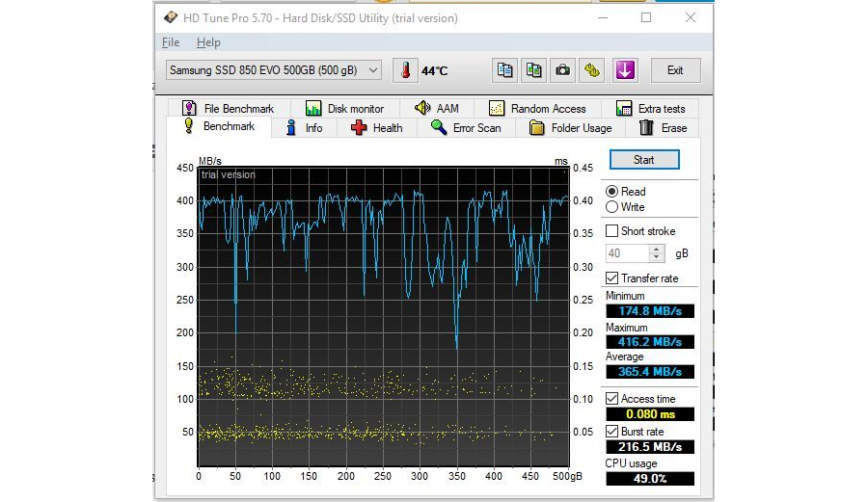Click the Average 365.4 MB/s value

click(x=650, y=372)
